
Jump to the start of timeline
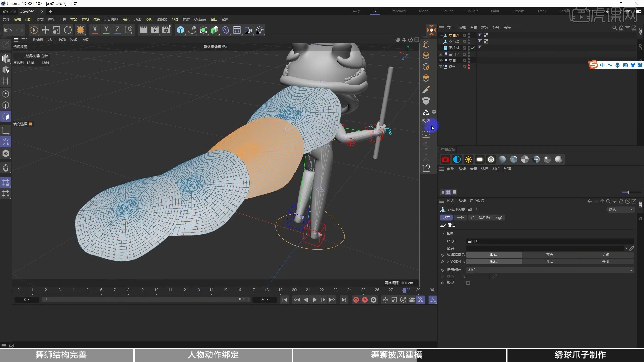coord(284,300)
